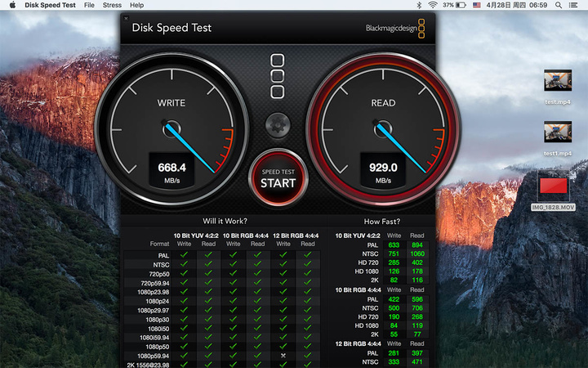Click the 10 Bit RGB PAL write value 422
Image resolution: width=588 pixels, height=368 pixels.
point(394,299)
